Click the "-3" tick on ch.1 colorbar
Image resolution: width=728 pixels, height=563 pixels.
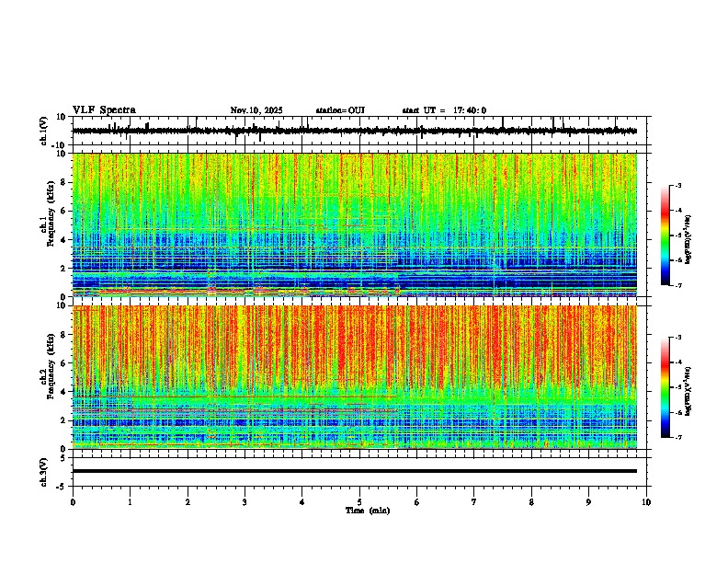pos(677,186)
